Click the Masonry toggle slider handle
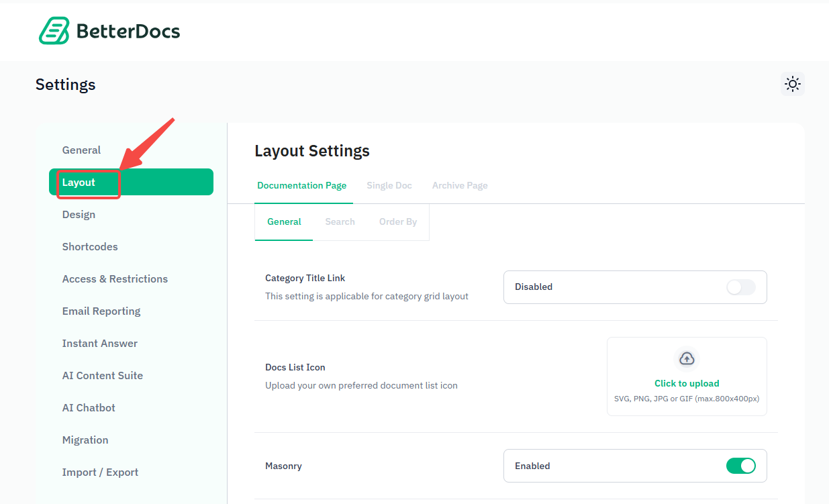The image size is (829, 504). [746, 466]
